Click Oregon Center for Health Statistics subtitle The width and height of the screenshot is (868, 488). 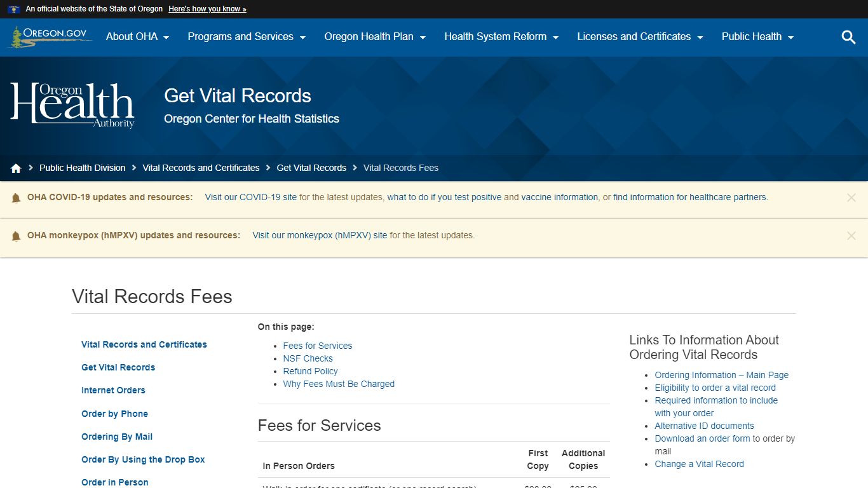252,119
